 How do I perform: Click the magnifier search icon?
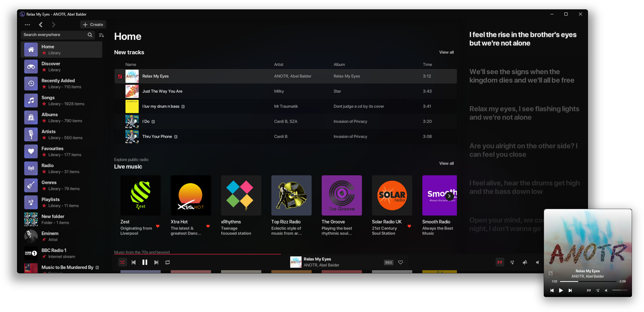pyautogui.click(x=90, y=35)
